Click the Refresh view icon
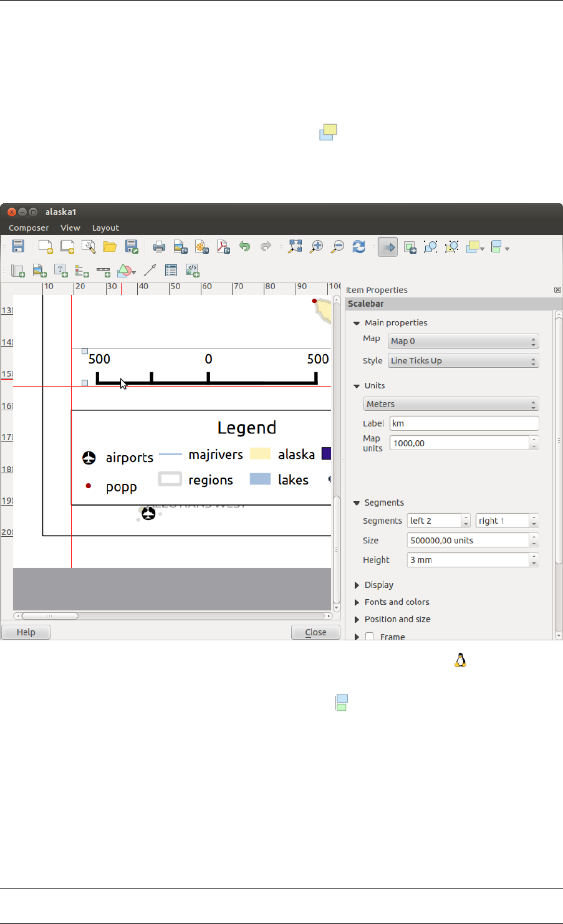This screenshot has height=924, width=563. click(x=358, y=247)
